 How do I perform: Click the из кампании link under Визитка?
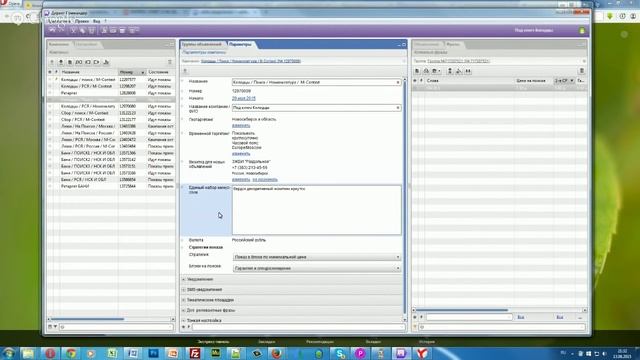(265, 180)
